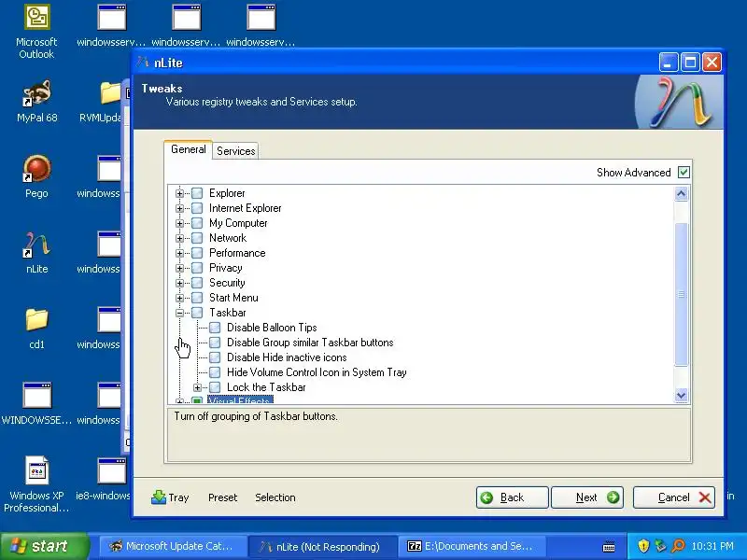
Task: Open the Selection menu
Action: [275, 497]
